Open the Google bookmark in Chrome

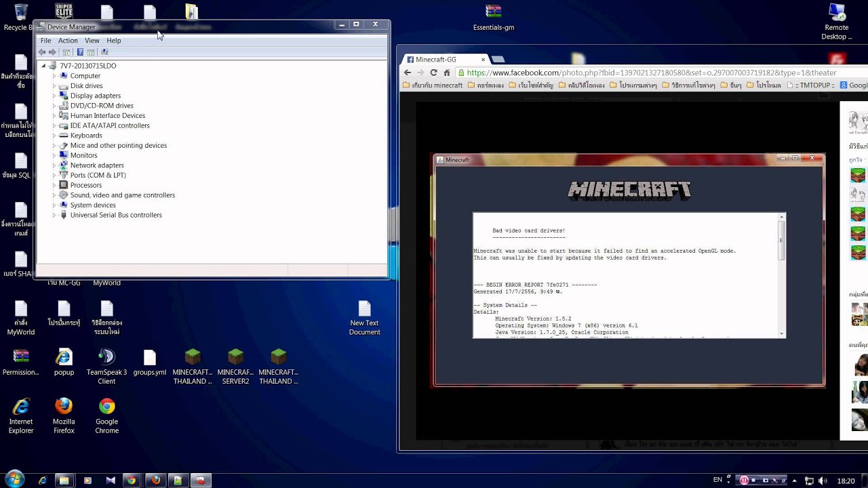(854, 85)
